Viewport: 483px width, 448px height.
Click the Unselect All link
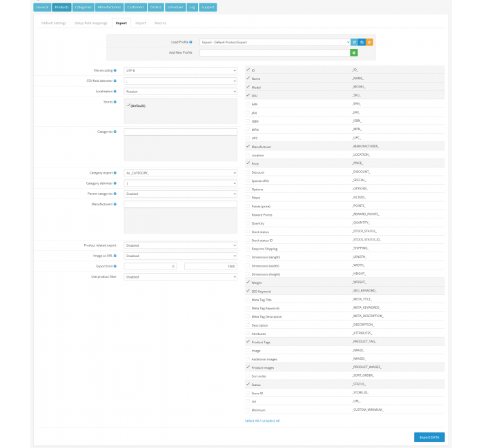pyautogui.click(x=270, y=420)
